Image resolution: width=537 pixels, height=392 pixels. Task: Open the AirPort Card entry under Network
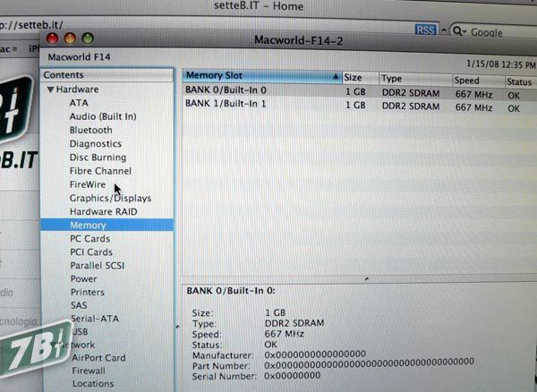[x=98, y=358]
